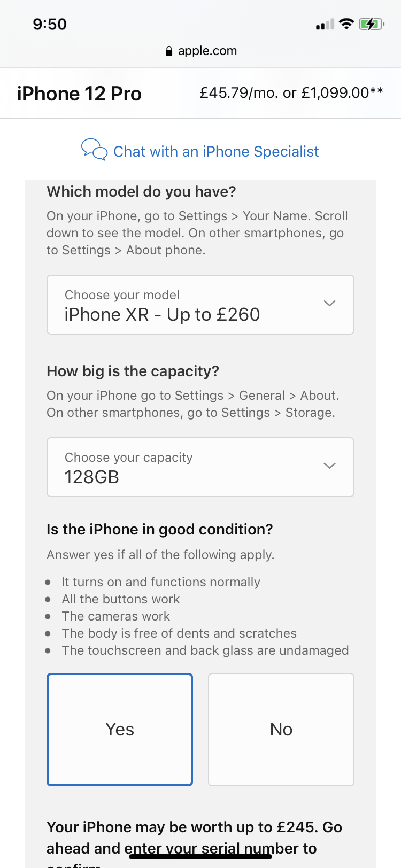Screen dimensions: 401x868
Task: Tap the 9:50 clock in status bar
Action: tap(50, 24)
